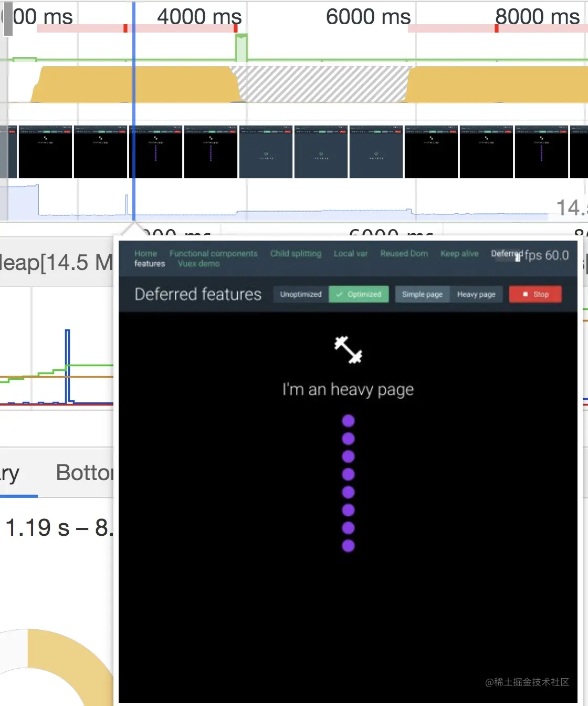Click the red long-task marker near 4000 ms
Screen dimensions: 588x706
pos(236,28)
